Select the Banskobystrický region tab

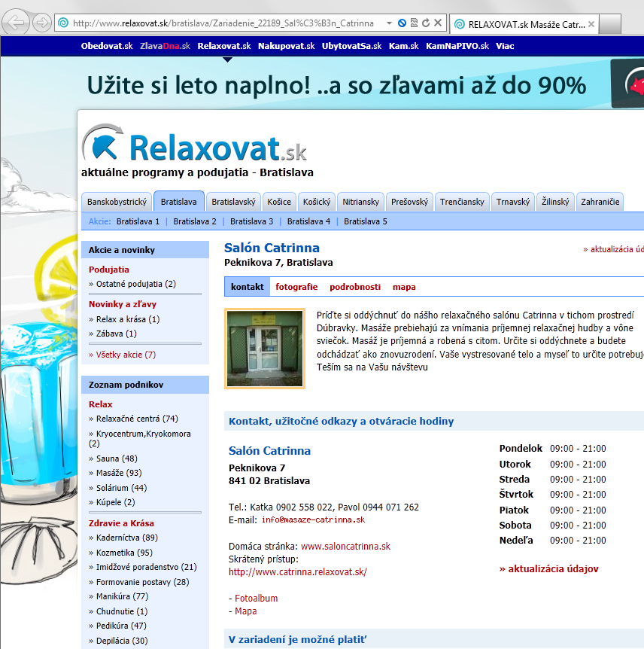[x=117, y=202]
